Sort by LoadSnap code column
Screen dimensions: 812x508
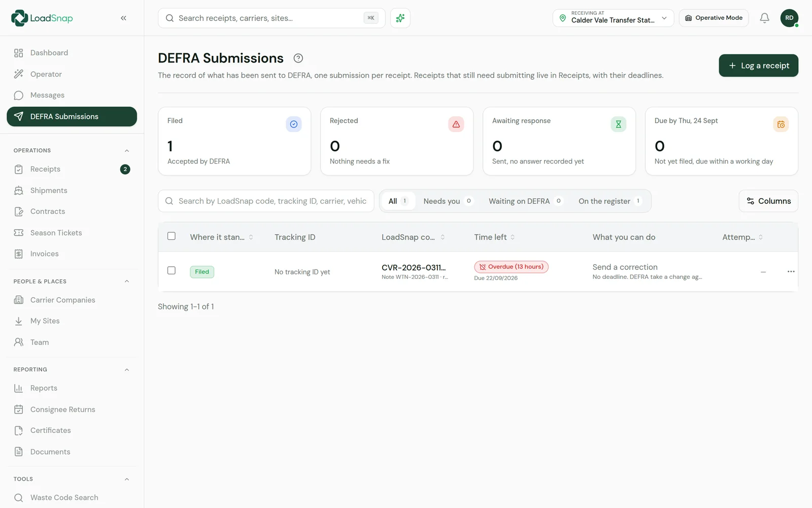(x=413, y=237)
